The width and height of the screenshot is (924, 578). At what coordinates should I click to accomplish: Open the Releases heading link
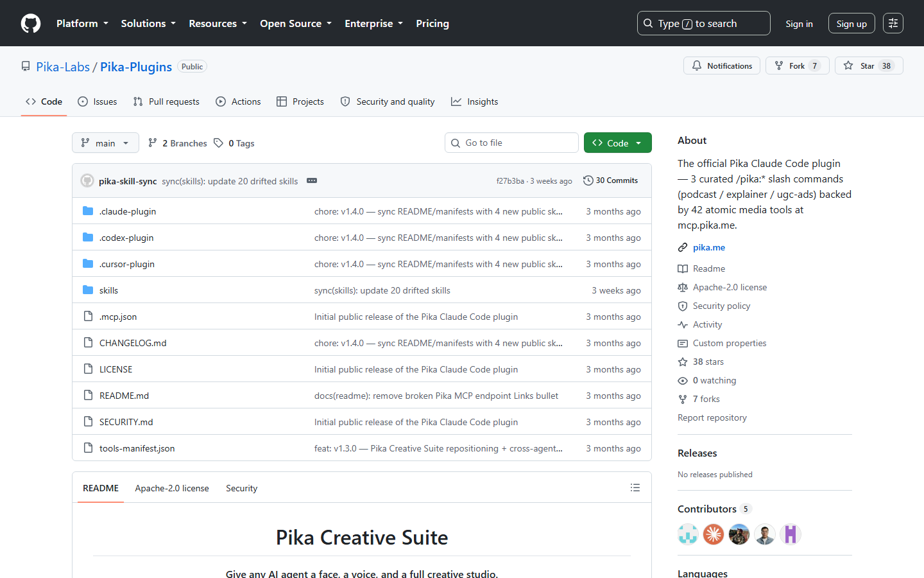pos(697,453)
